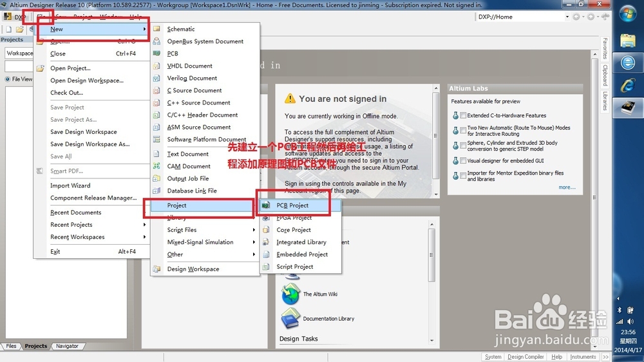Open DXP://Home address dropdown
Viewport: 644px width, 362px height.
pyautogui.click(x=567, y=17)
